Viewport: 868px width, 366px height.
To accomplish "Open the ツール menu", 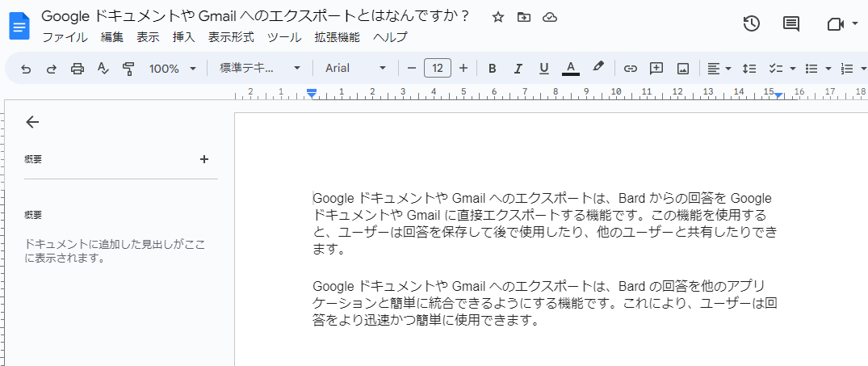I will coord(284,37).
